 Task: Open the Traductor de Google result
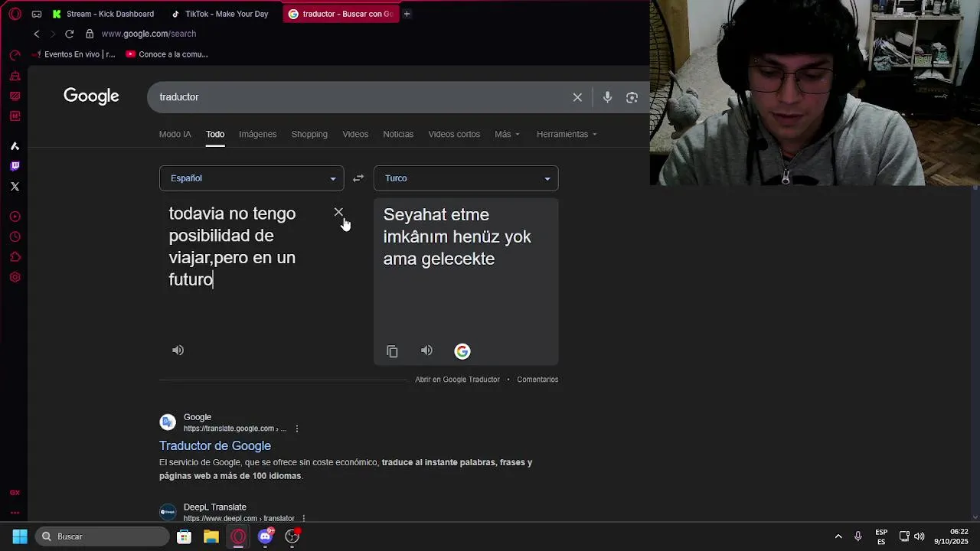(215, 445)
